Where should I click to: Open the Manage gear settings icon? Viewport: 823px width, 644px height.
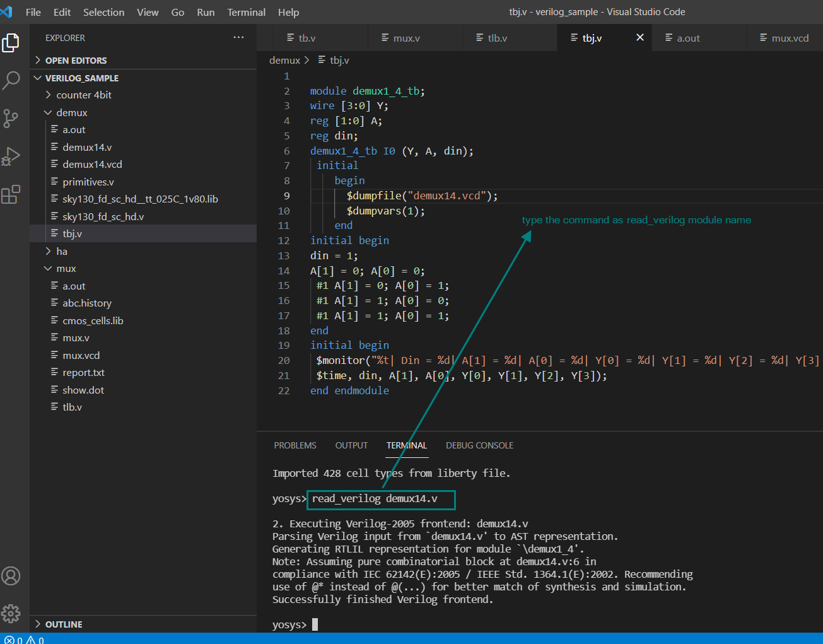pyautogui.click(x=11, y=613)
